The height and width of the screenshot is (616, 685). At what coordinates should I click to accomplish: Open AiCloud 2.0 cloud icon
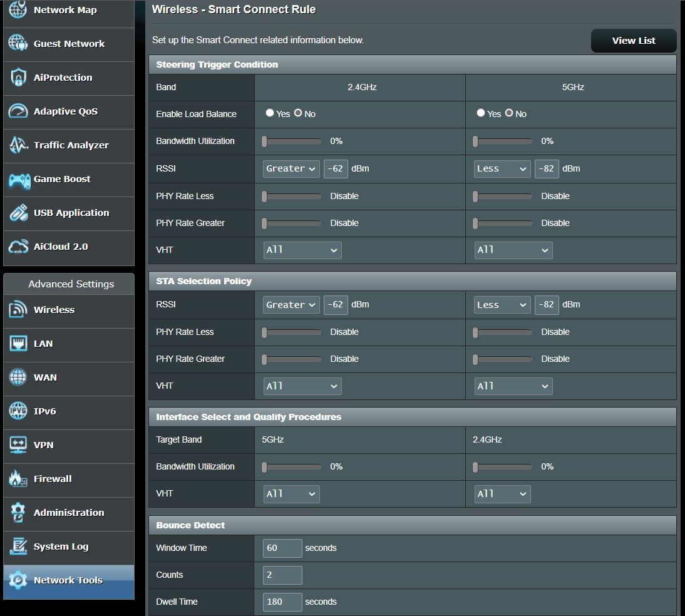[x=18, y=247]
